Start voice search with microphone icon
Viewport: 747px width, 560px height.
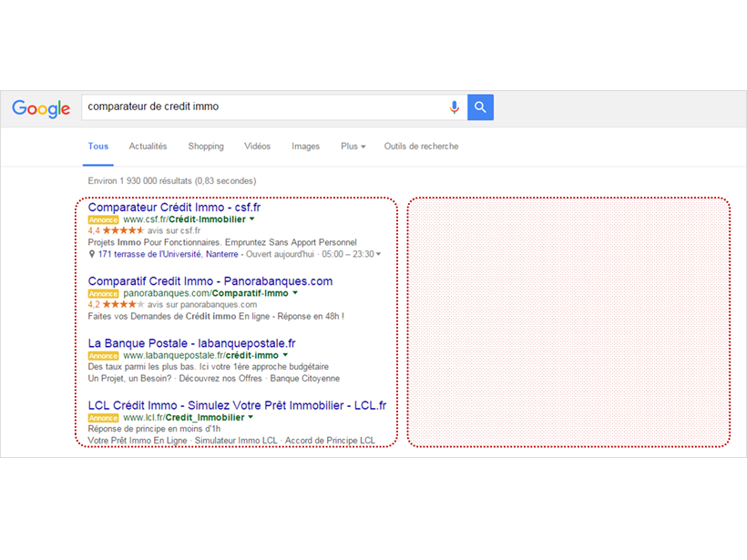454,107
